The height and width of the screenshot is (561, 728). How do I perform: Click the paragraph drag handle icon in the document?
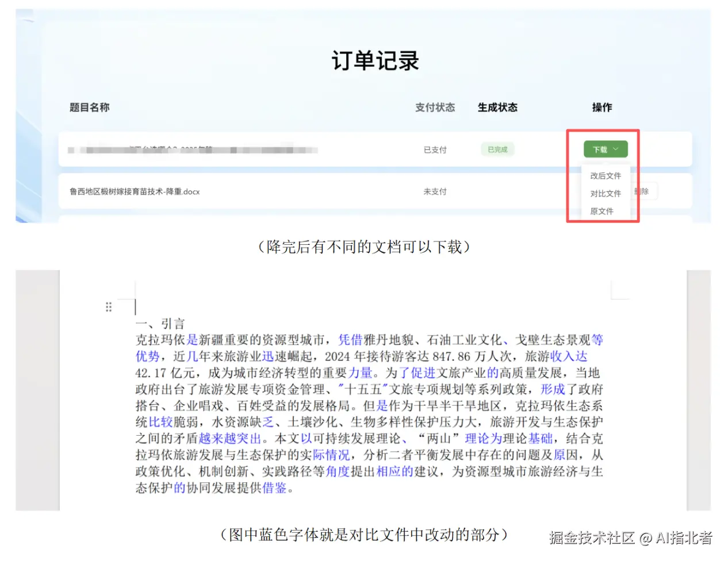[x=109, y=306]
